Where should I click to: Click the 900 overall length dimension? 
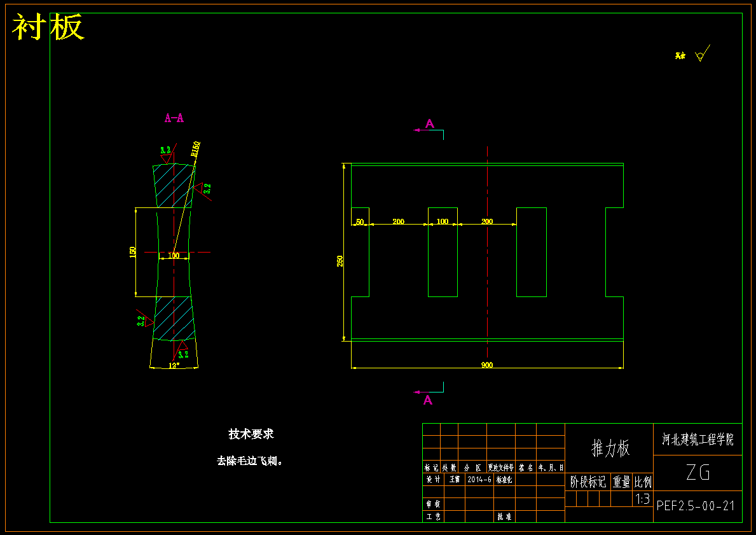point(487,365)
